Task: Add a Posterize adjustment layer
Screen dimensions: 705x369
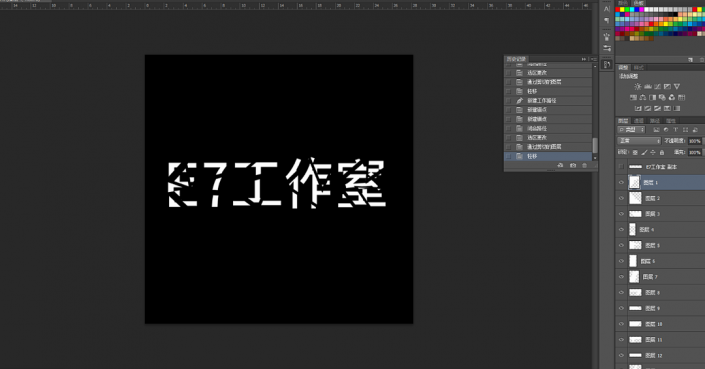Action: [x=648, y=108]
